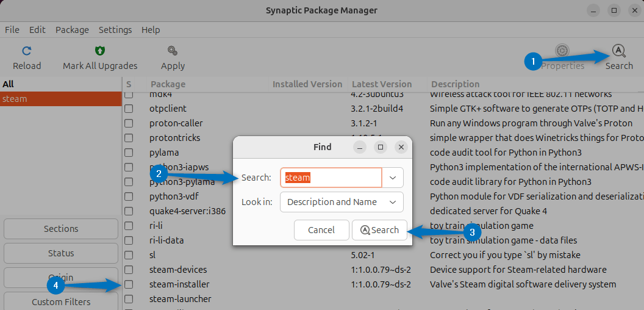Close the Find dialog with X
The image size is (644, 310).
pyautogui.click(x=401, y=147)
